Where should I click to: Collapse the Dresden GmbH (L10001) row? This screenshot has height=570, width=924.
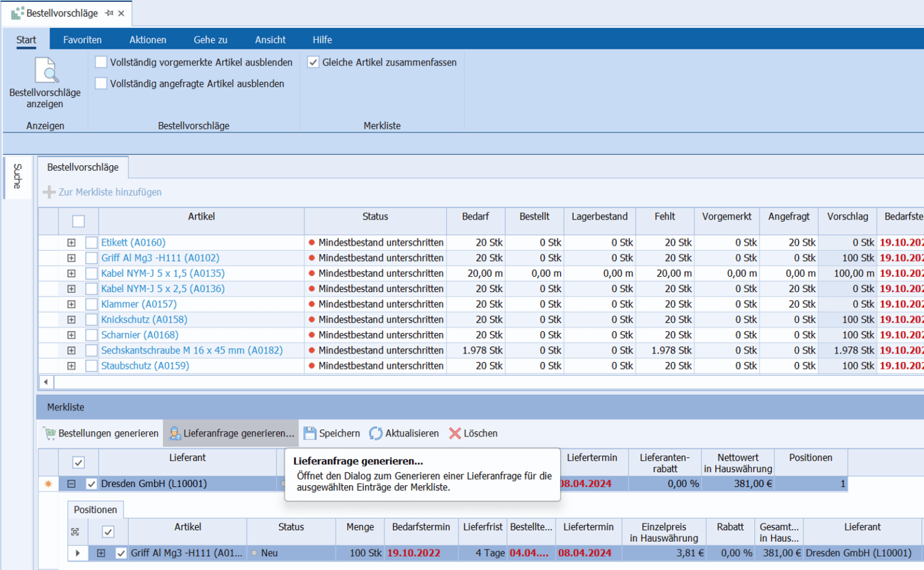(x=72, y=484)
